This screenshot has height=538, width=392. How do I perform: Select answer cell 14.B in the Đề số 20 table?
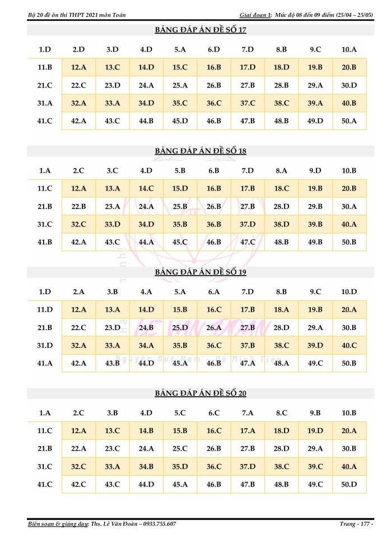click(146, 430)
